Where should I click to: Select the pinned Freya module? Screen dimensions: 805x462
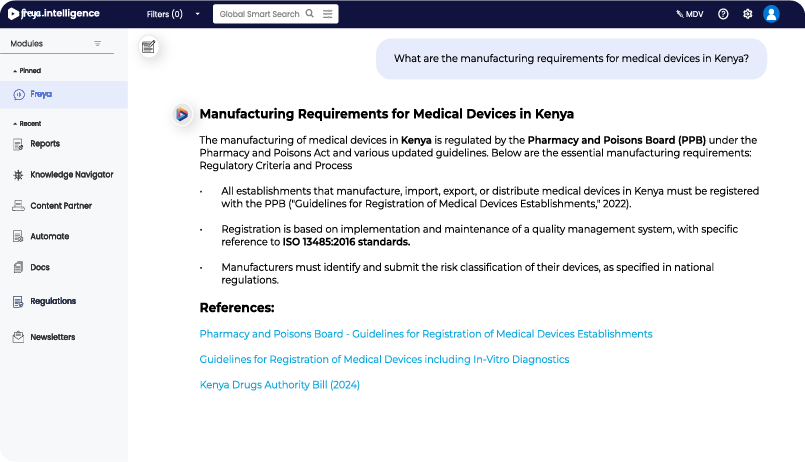click(40, 94)
